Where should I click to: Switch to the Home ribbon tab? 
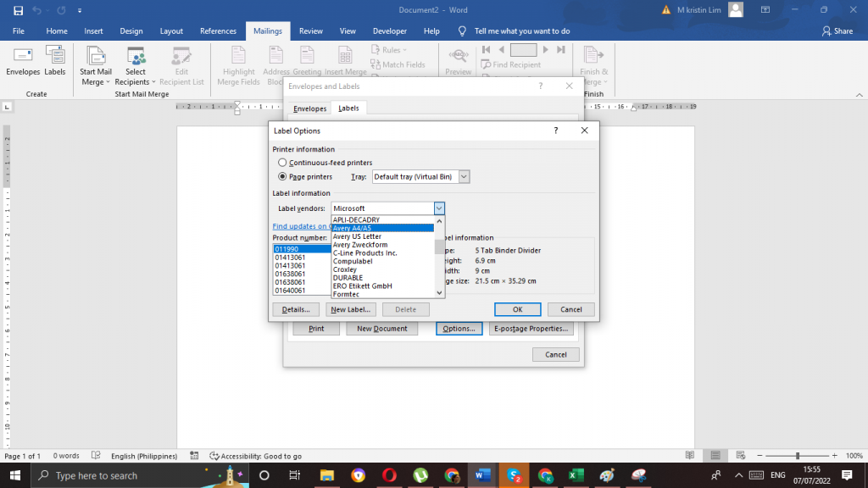57,31
